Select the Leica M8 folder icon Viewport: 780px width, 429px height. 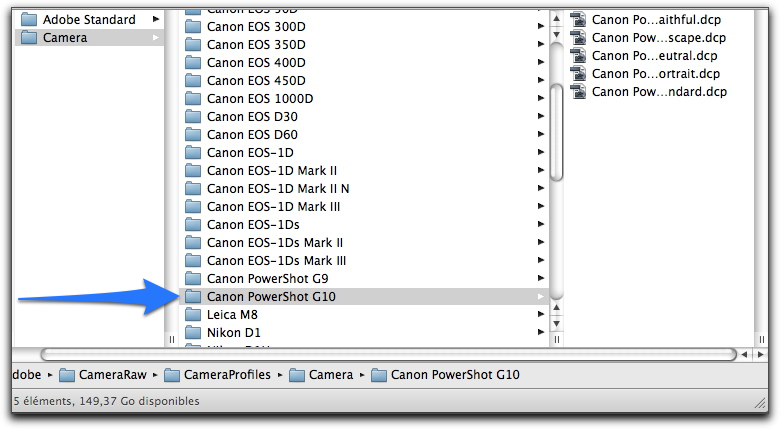point(193,314)
